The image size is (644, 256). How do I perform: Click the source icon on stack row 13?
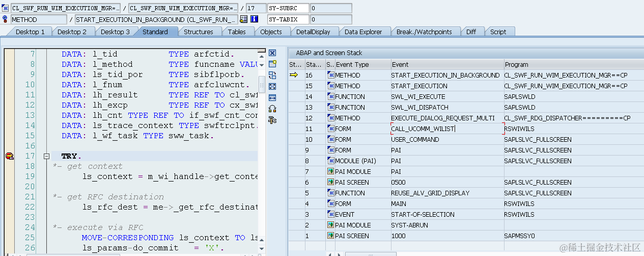click(x=330, y=107)
